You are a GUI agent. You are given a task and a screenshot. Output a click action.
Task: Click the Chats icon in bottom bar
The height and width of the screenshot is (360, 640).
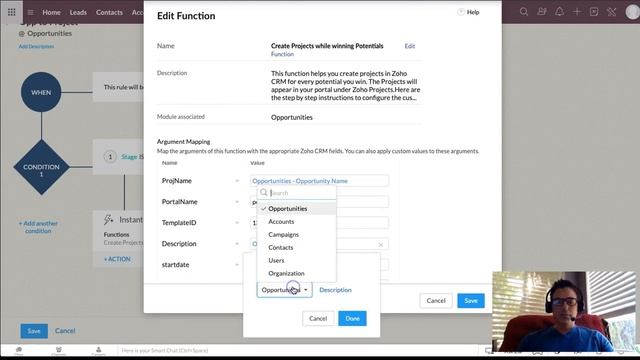[19, 350]
